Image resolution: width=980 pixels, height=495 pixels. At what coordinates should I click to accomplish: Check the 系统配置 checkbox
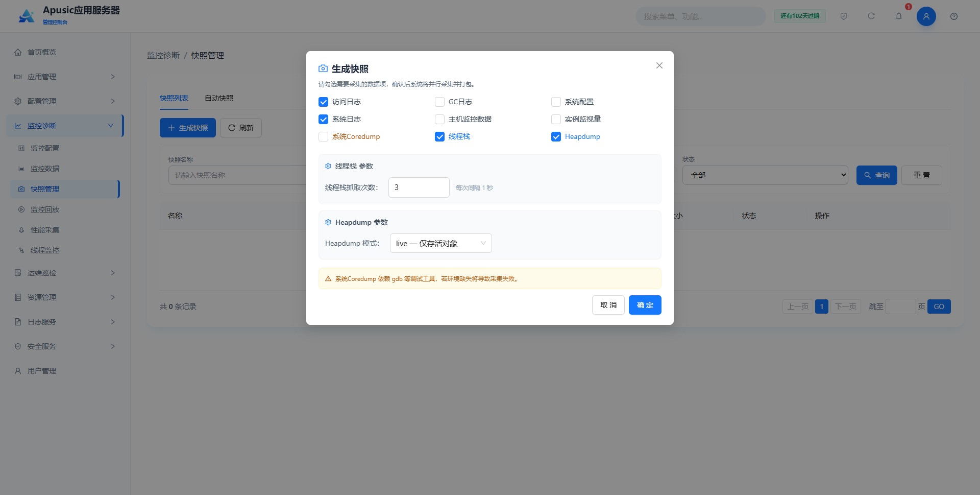[556, 102]
